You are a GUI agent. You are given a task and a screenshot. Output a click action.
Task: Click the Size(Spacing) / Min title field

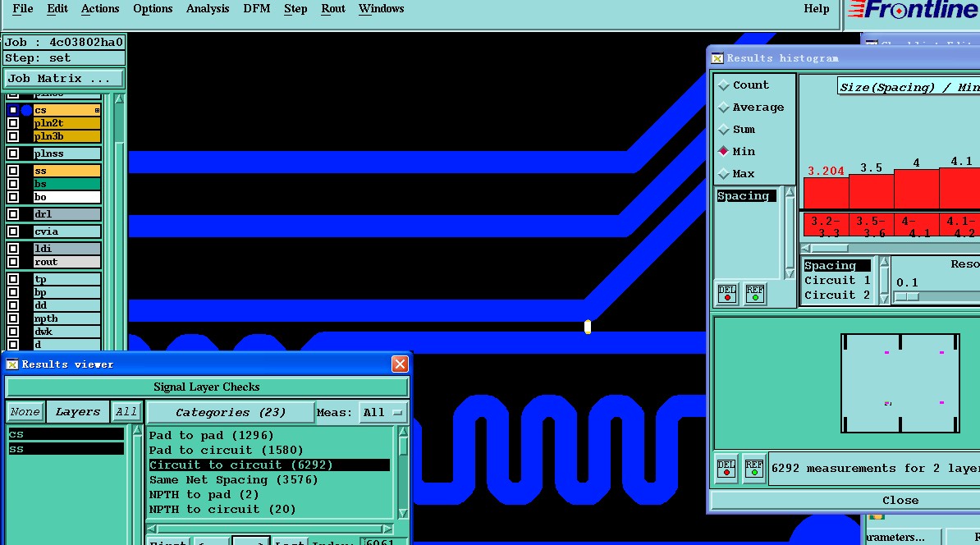[909, 87]
